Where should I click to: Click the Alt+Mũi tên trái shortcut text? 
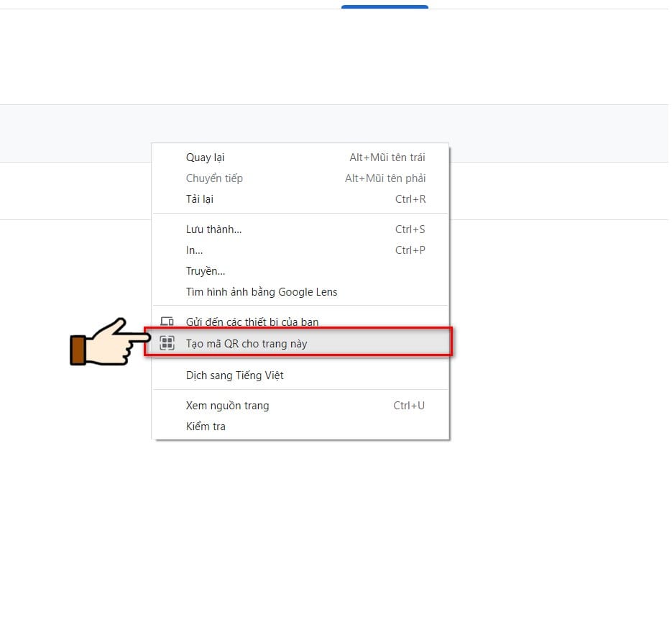pyautogui.click(x=387, y=158)
